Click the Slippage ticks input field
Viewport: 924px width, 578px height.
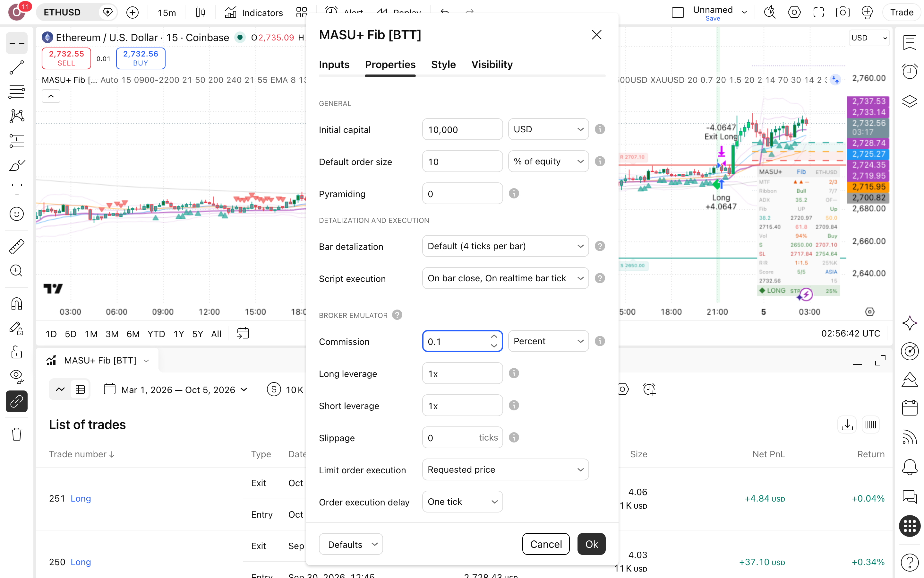coord(462,437)
